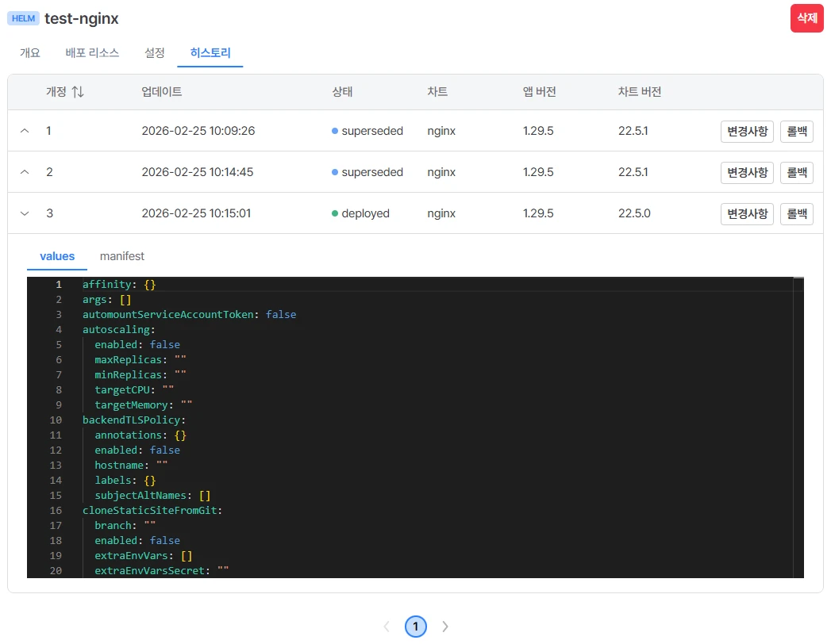Click the timestamp 2026-02-25 10:09:26
831x644 pixels.
click(x=198, y=131)
